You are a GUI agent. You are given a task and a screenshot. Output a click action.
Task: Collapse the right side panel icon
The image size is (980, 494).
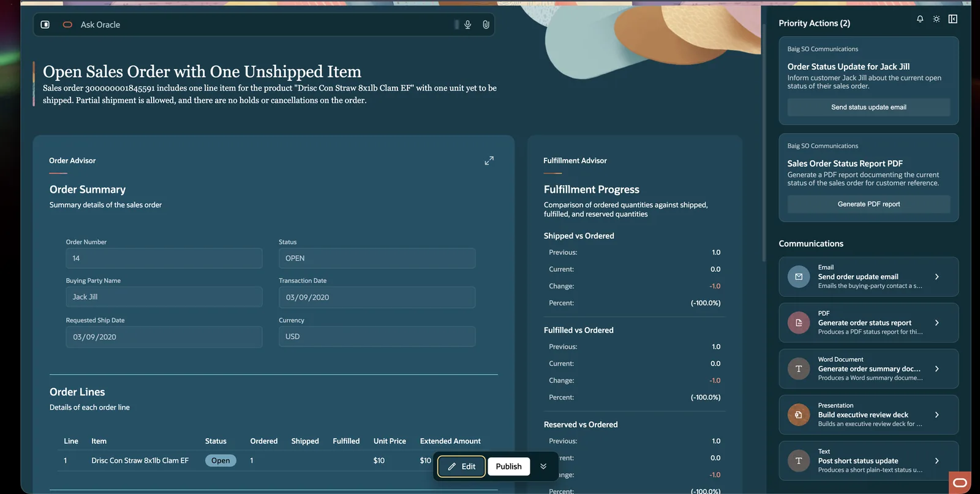pos(953,19)
